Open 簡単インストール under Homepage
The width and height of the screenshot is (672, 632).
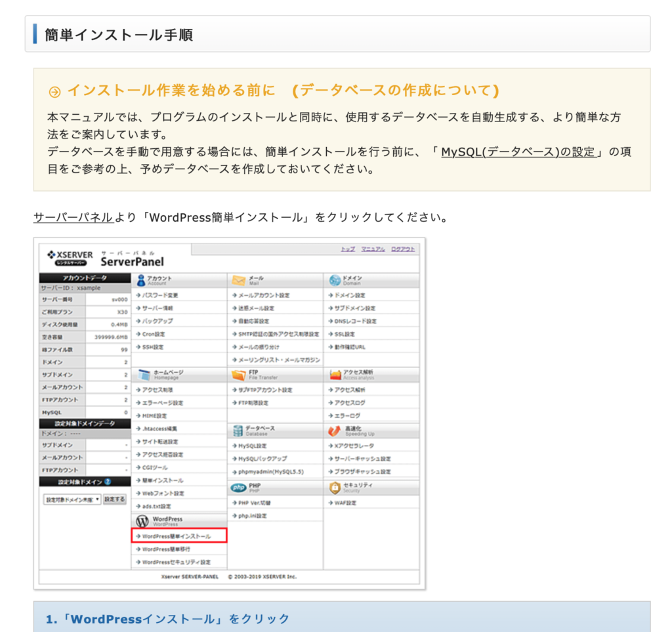163,480
